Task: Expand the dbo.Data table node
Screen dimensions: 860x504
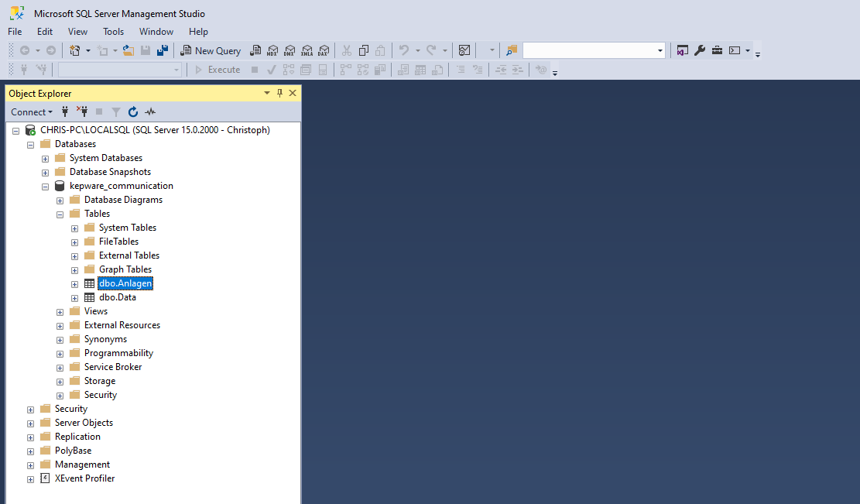Action: [75, 298]
